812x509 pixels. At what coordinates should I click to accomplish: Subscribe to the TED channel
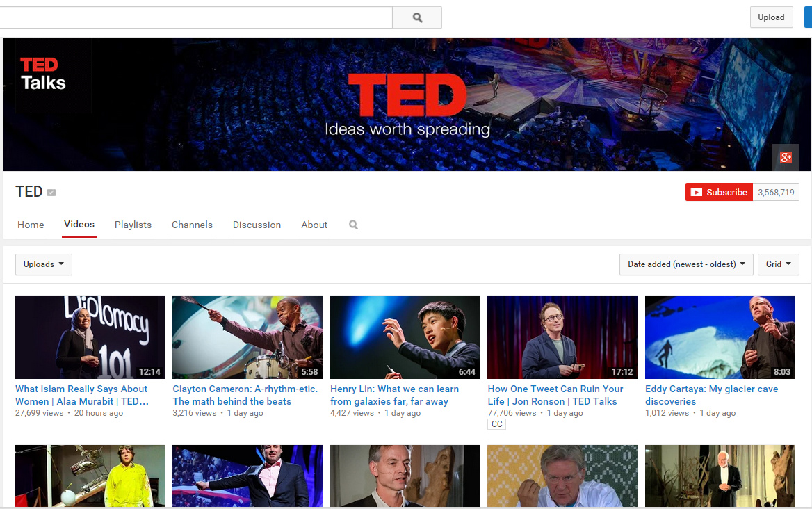pos(719,192)
